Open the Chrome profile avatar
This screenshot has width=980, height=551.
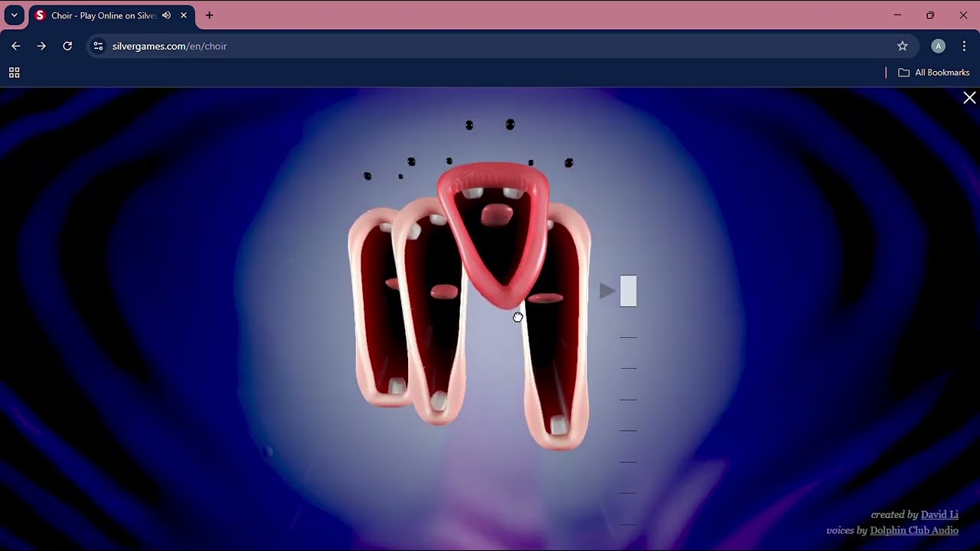pyautogui.click(x=938, y=46)
